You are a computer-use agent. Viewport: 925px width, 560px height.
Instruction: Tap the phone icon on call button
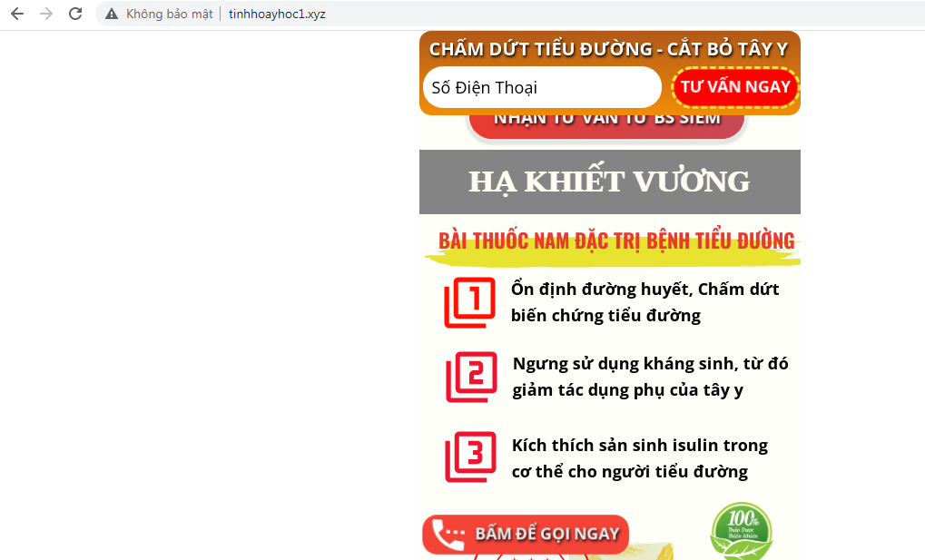[448, 535]
